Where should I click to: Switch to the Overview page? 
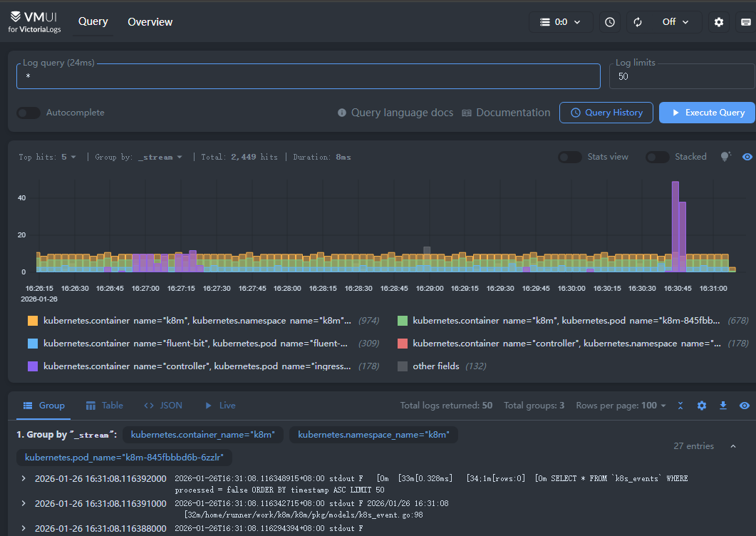coord(150,22)
